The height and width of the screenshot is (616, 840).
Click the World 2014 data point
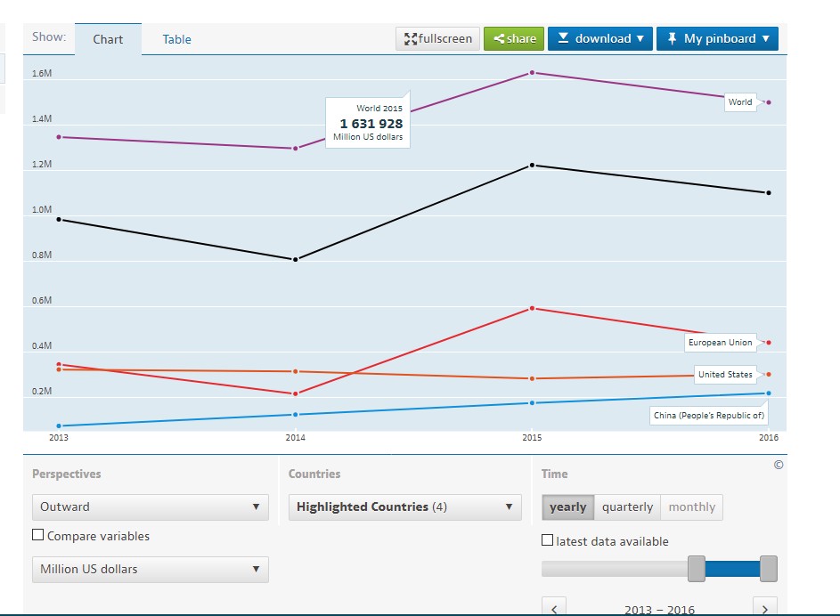tap(295, 149)
